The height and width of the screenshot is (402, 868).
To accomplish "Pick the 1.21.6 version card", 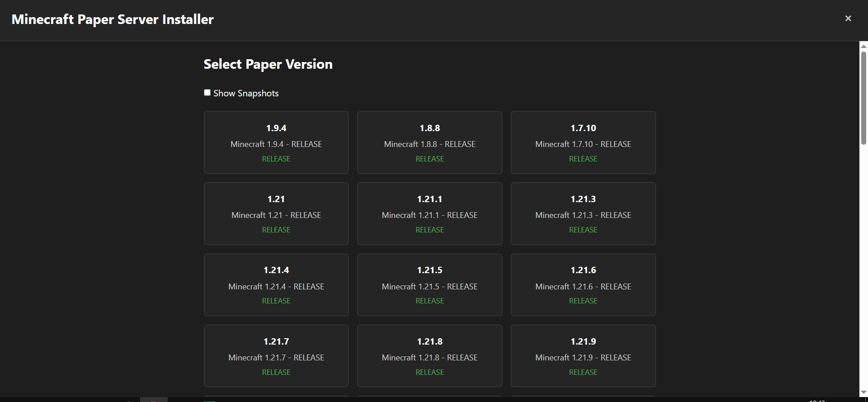I will click(x=583, y=285).
